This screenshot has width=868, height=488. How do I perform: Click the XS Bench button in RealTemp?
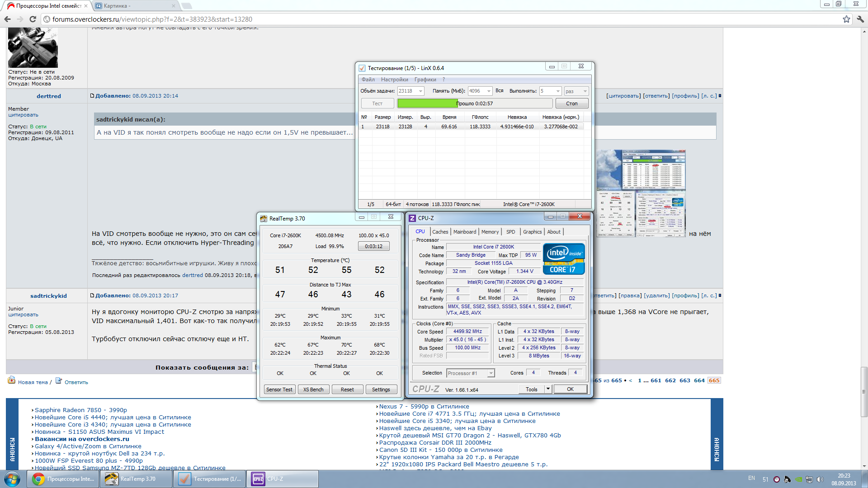(x=313, y=389)
